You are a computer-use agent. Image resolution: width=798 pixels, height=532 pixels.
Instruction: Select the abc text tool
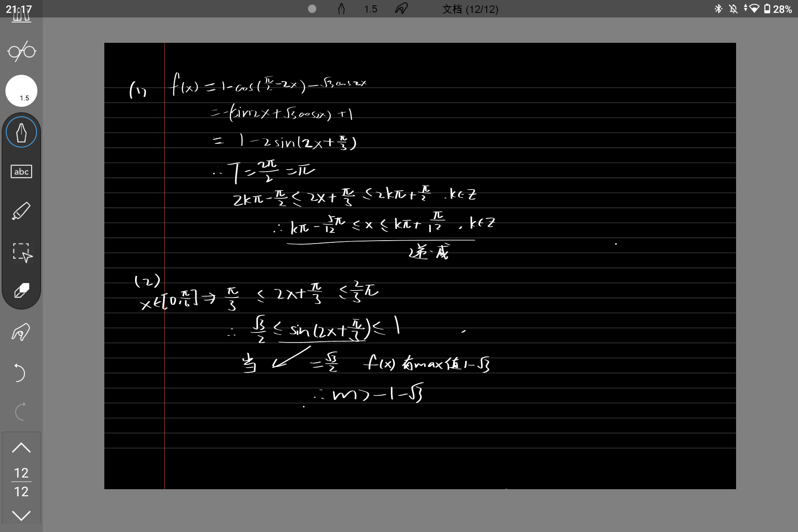(21, 171)
